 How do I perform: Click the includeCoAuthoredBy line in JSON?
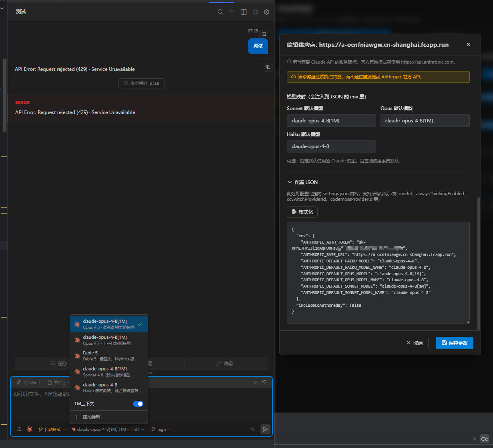pos(329,305)
